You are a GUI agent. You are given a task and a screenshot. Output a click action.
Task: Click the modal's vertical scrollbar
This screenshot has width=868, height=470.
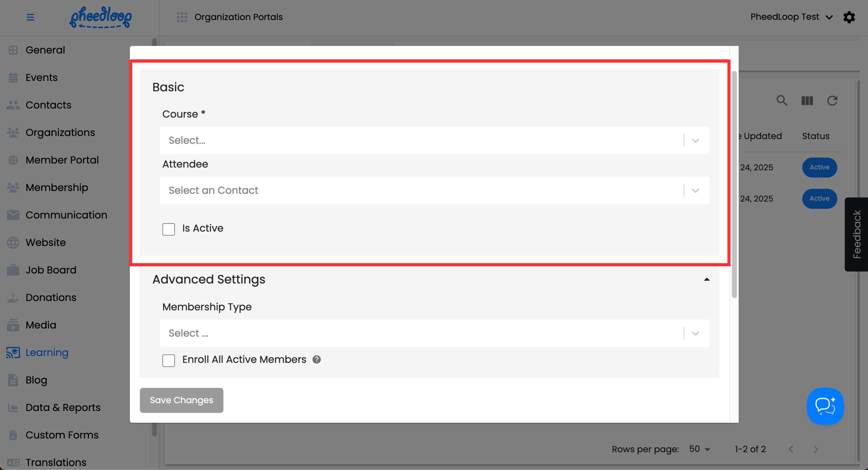(x=734, y=185)
